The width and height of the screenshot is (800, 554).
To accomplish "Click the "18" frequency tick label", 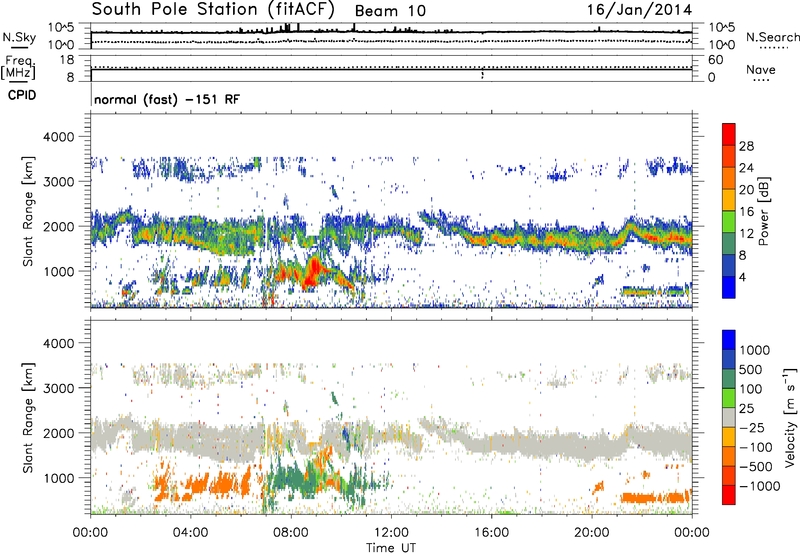I will click(67, 60).
